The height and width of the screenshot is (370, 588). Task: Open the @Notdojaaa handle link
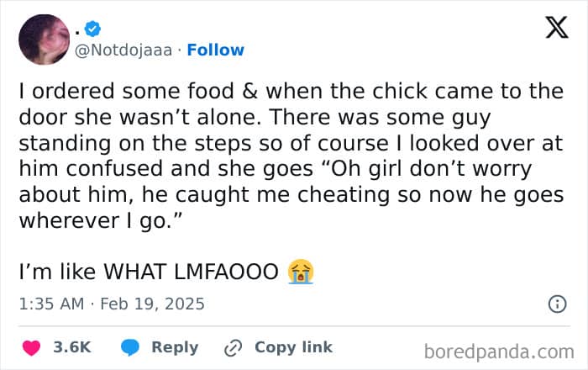tap(123, 50)
